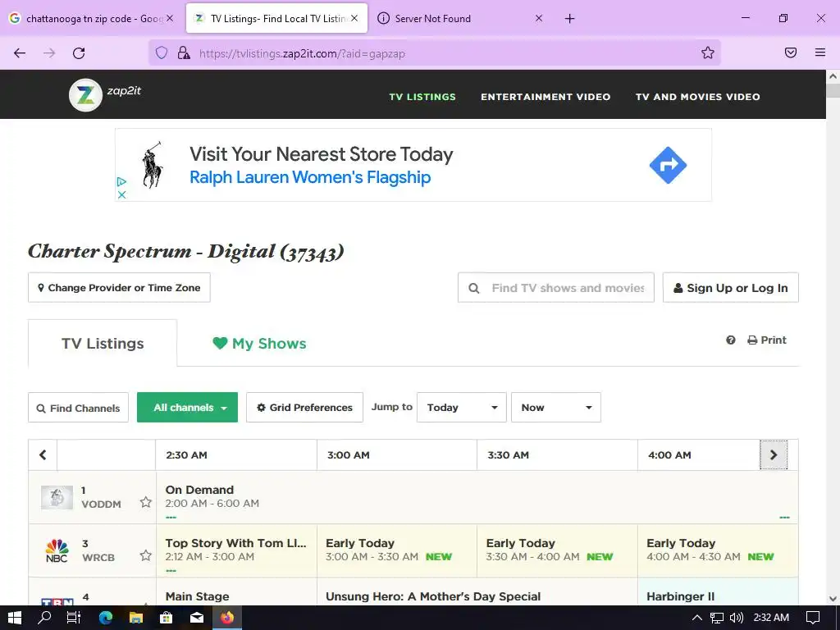Open the Windows Start menu
The image size is (840, 630).
click(x=15, y=618)
